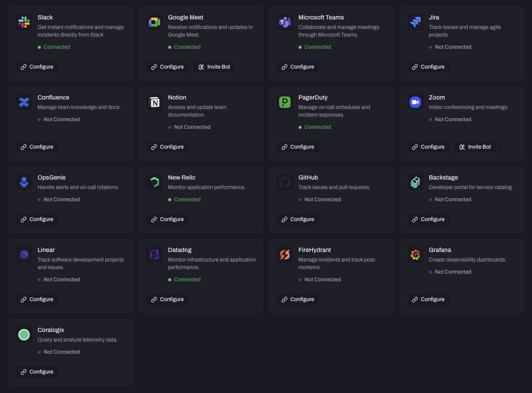Click the Google Meet card title
This screenshot has width=532, height=393.
point(186,18)
